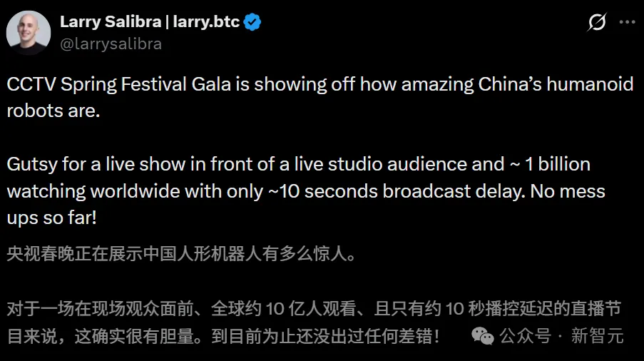This screenshot has height=361, width=644.
Task: Open the Larry Salibra display name link
Action: tap(109, 22)
